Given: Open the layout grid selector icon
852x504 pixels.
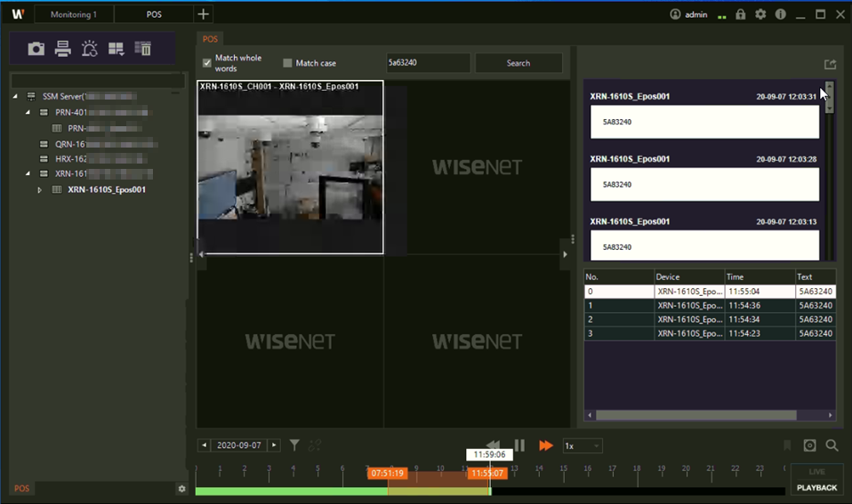Looking at the screenshot, I should tap(116, 49).
